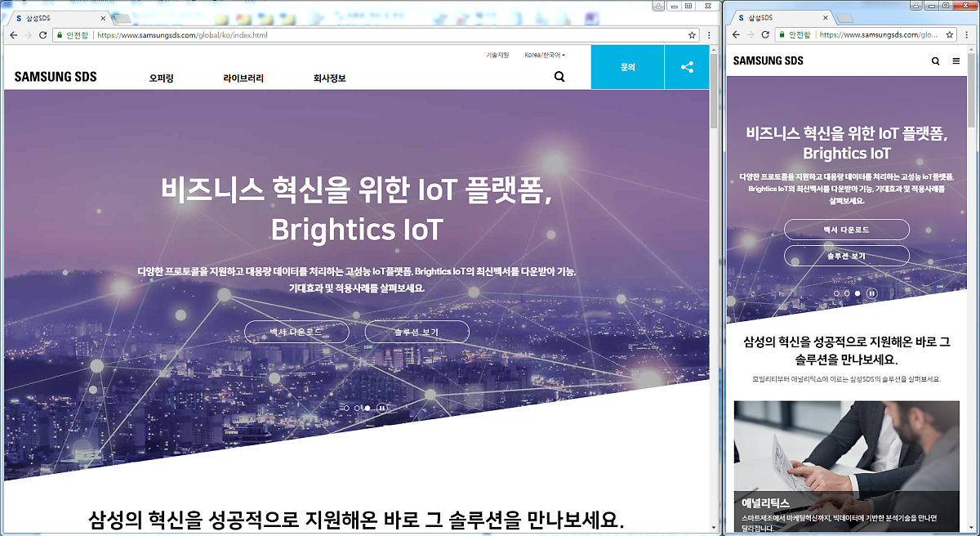Viewport: 980px width, 536px height.
Task: Go back in the right browser window
Action: (736, 35)
